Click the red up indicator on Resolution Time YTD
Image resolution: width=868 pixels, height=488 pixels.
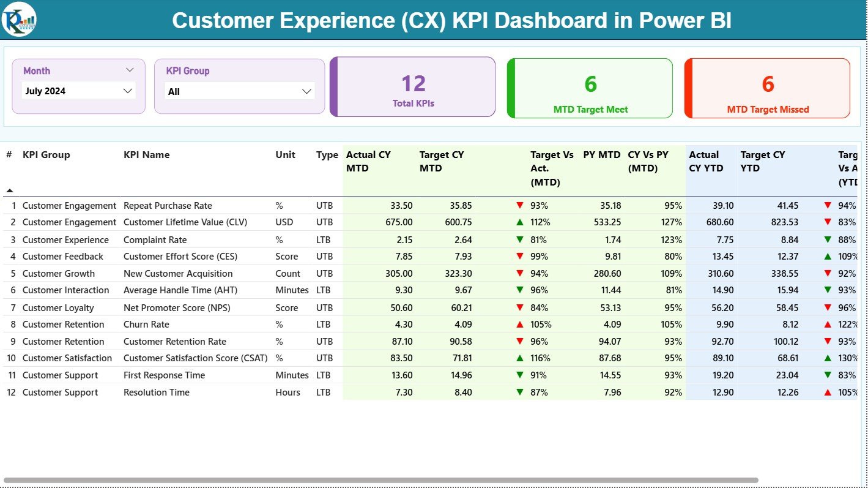(x=828, y=392)
